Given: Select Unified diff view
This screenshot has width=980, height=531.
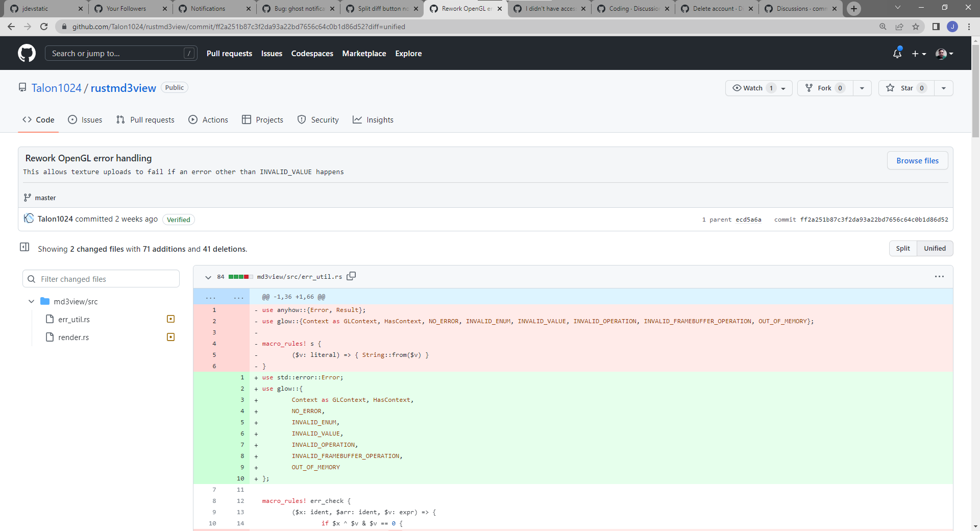Looking at the screenshot, I should pyautogui.click(x=935, y=248).
